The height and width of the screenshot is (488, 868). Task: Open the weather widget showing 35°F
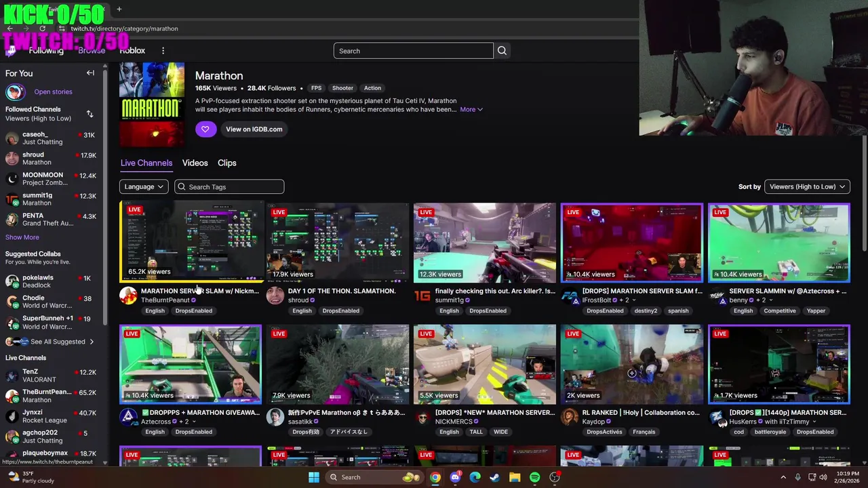point(31,477)
